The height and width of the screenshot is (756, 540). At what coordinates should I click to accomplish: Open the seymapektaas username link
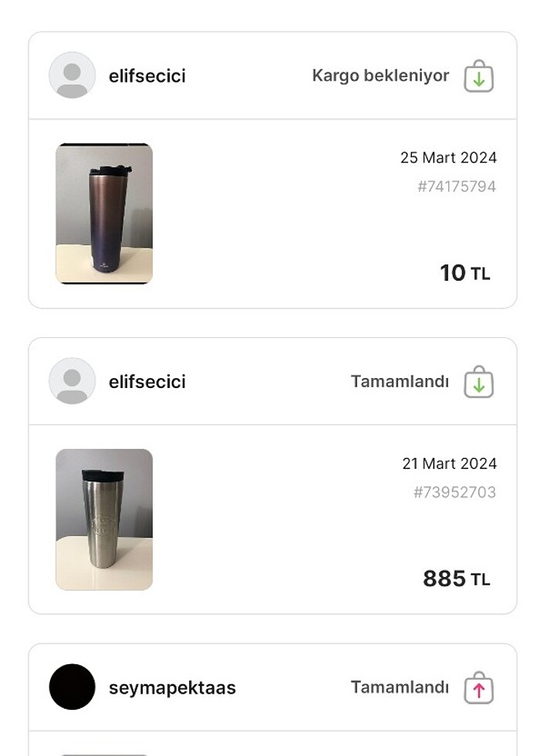[x=172, y=687]
